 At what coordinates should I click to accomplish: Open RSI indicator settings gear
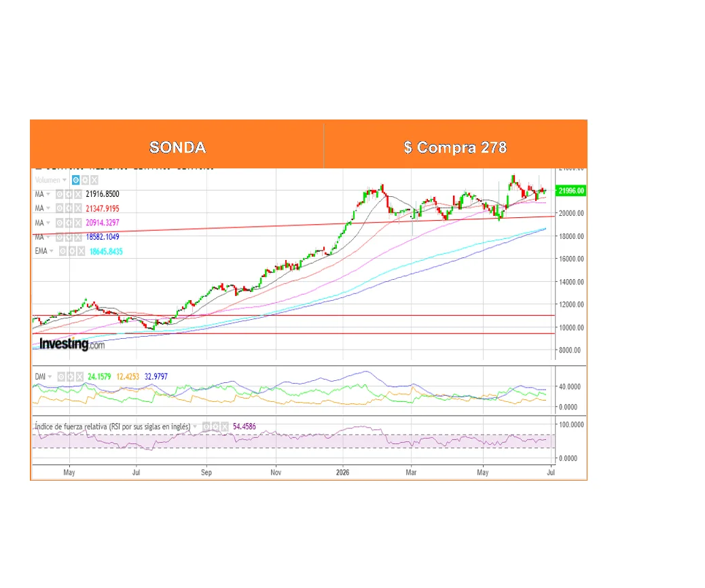(216, 426)
